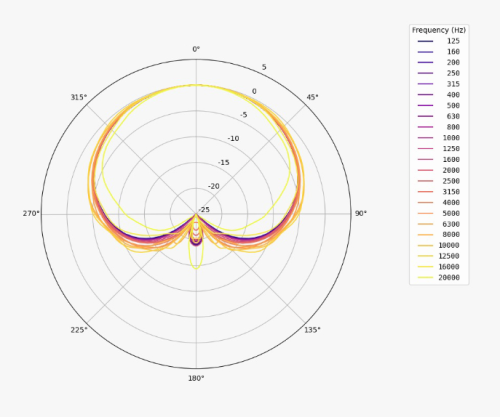Image resolution: width=500 pixels, height=417 pixels.
Task: Select the 200 Hz legend entry
Action: click(439, 62)
